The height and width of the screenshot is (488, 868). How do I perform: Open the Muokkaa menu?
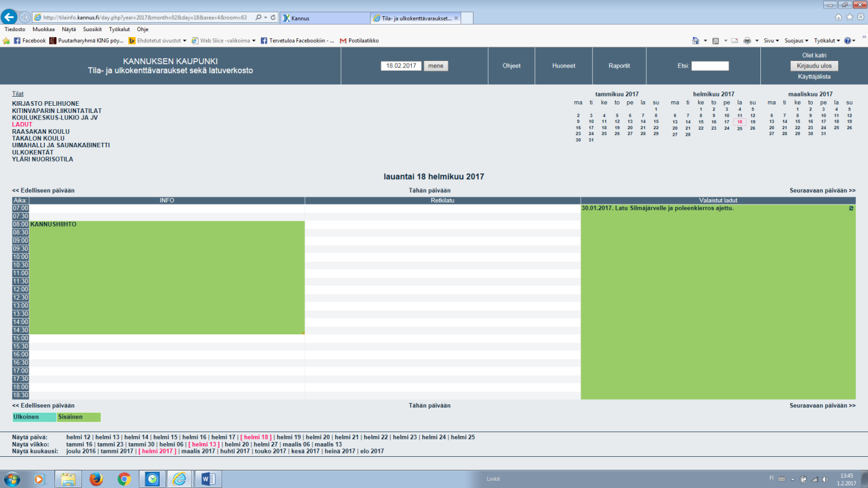(43, 29)
